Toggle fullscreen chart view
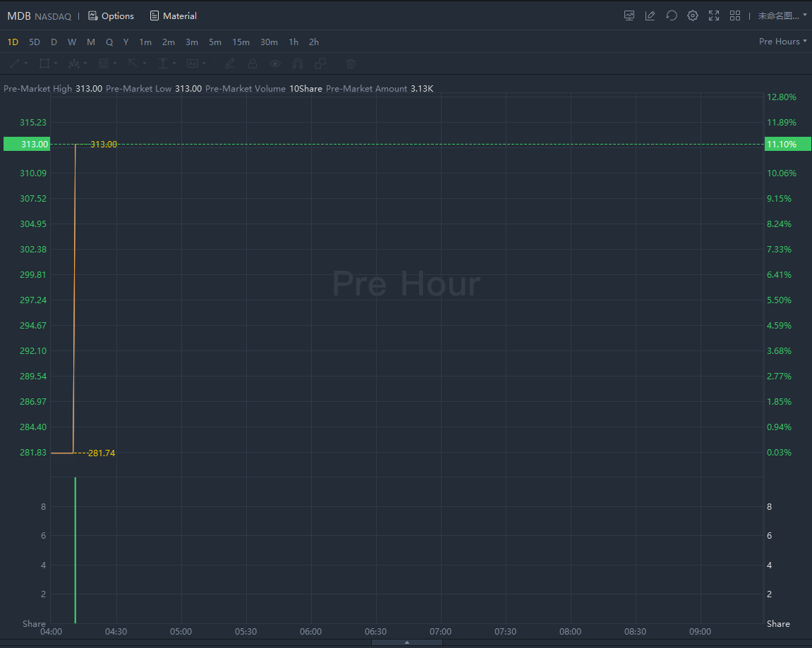Image resolution: width=812 pixels, height=648 pixels. (714, 16)
